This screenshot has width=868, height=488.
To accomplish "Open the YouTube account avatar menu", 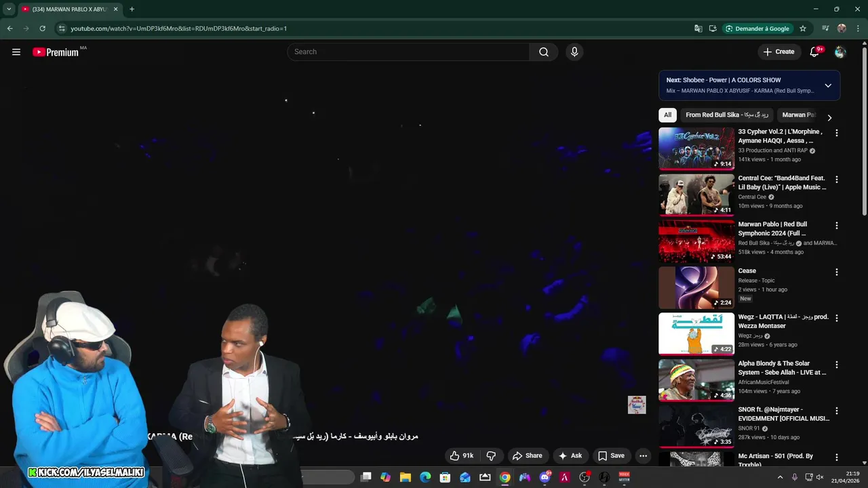I will click(840, 52).
